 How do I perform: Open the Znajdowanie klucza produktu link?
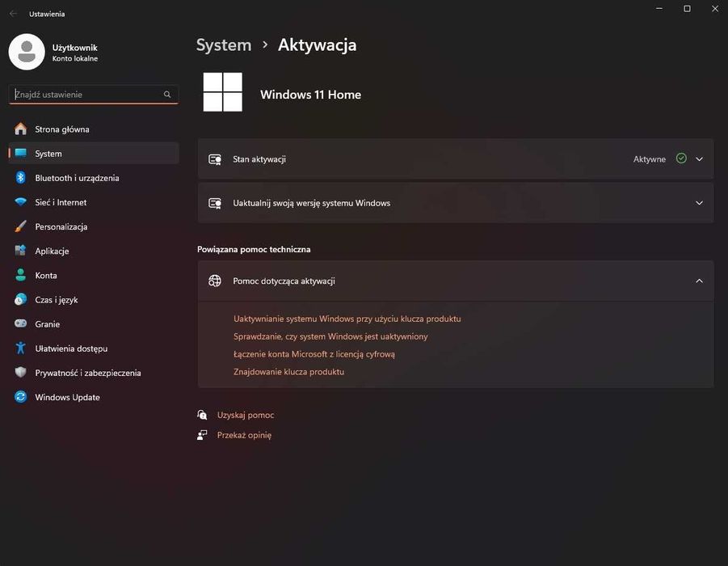(x=288, y=372)
